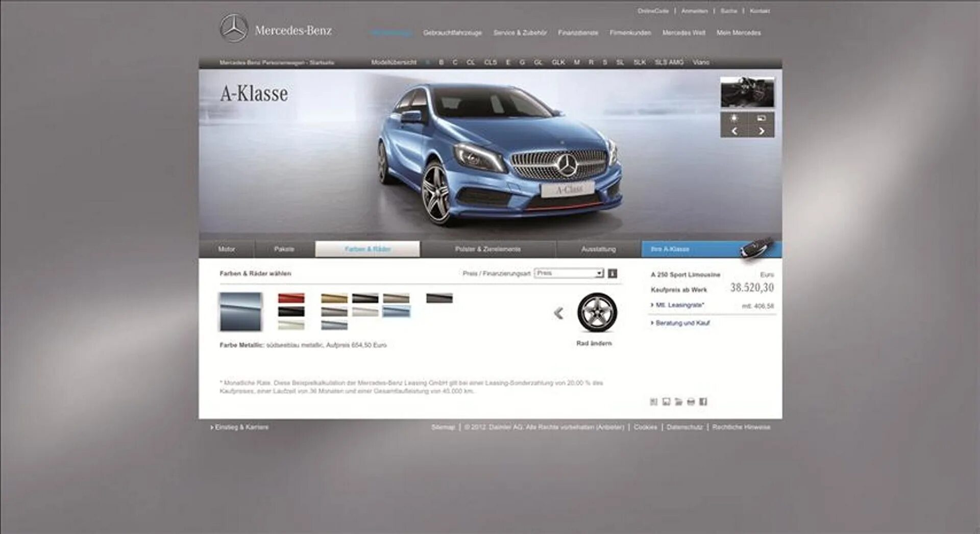Click the large selected colour preview

tap(240, 312)
